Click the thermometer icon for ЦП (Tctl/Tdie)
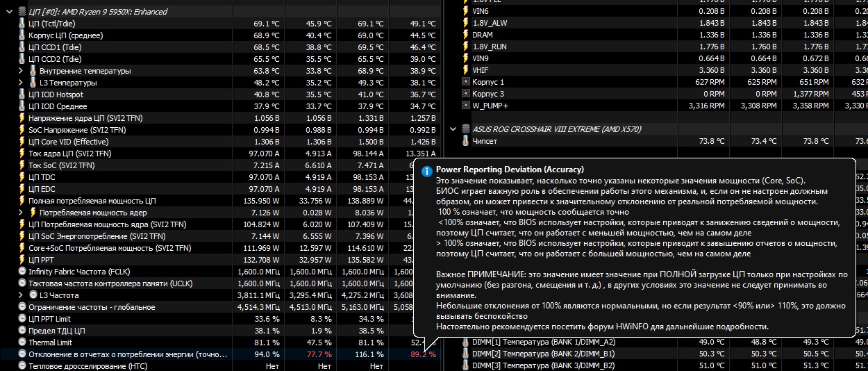This screenshot has height=371, width=868. click(22, 24)
